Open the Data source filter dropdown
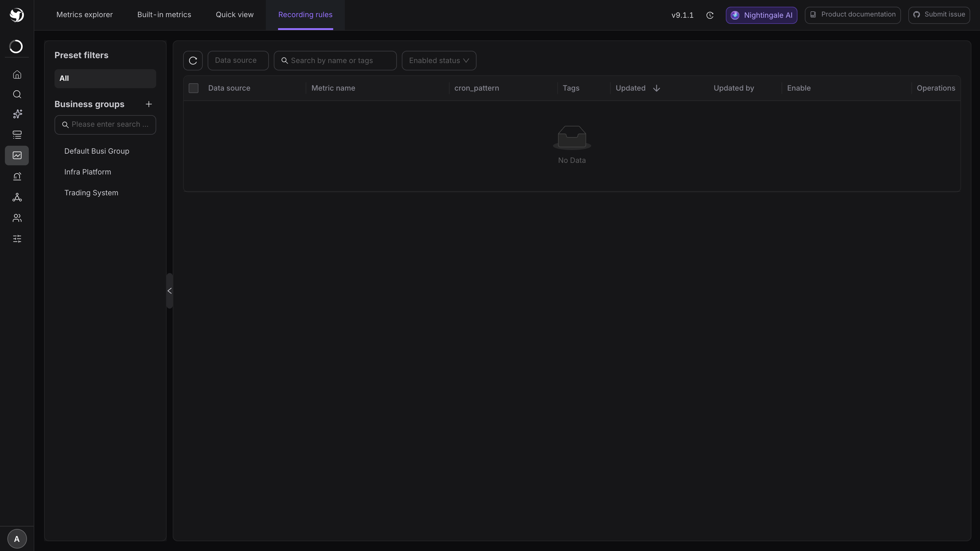The image size is (980, 551). click(238, 61)
